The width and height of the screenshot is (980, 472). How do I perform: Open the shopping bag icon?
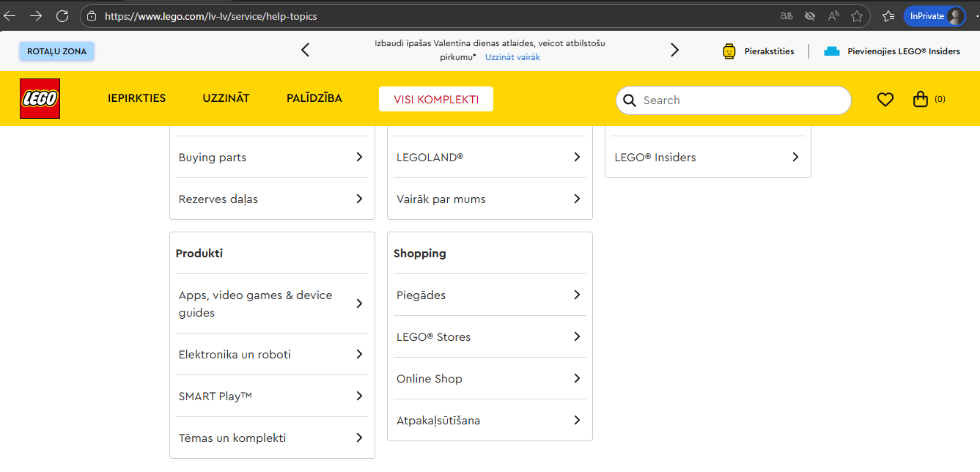(x=921, y=99)
